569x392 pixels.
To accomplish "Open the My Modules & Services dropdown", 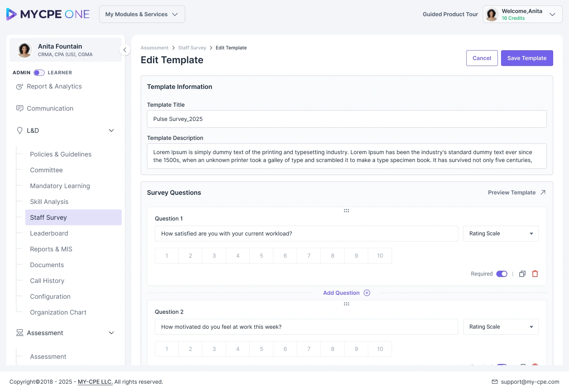I will [x=142, y=14].
